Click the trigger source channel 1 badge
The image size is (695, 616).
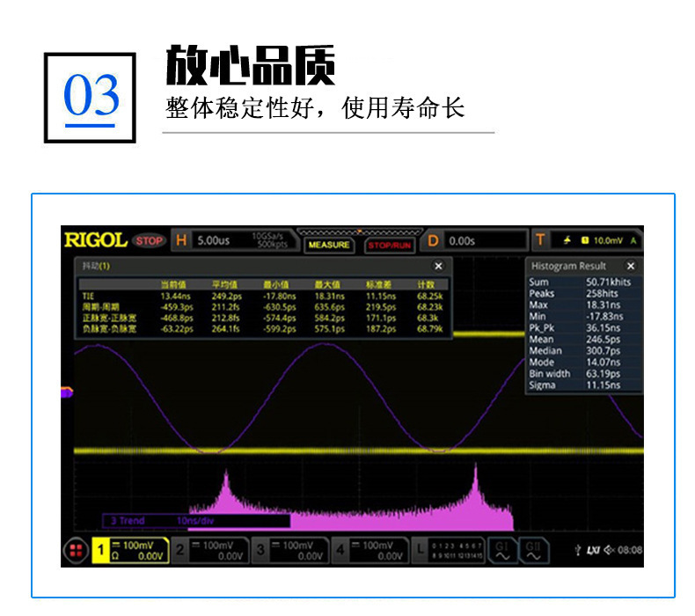coord(585,240)
